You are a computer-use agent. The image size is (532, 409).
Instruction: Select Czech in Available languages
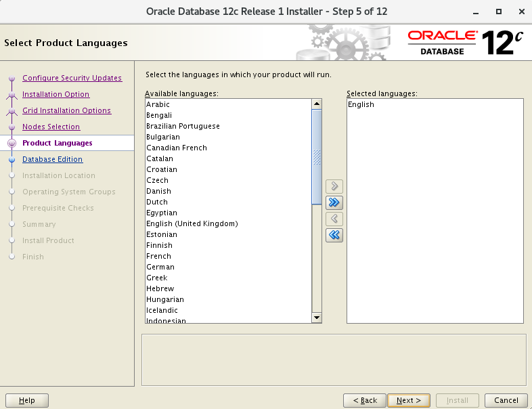tap(228, 181)
